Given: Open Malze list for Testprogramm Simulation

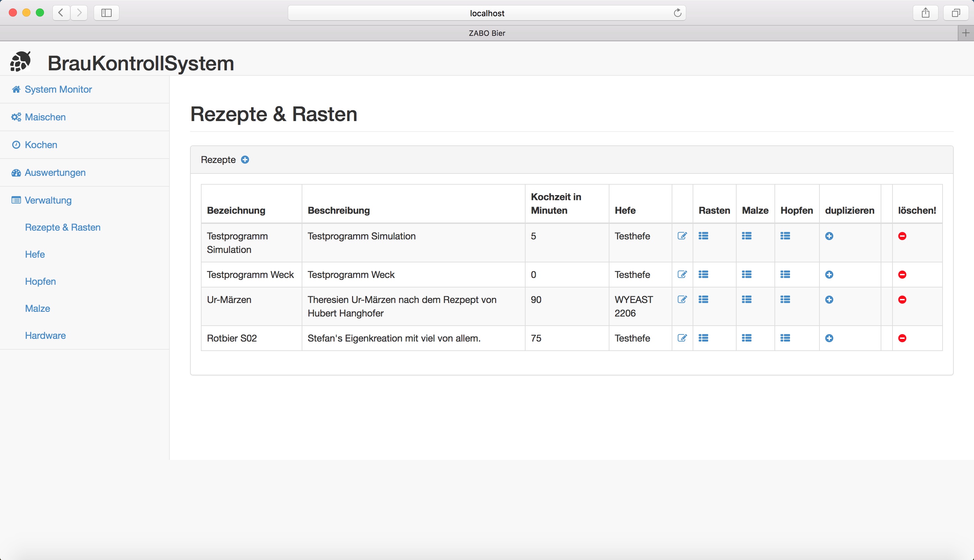Looking at the screenshot, I should [x=747, y=236].
